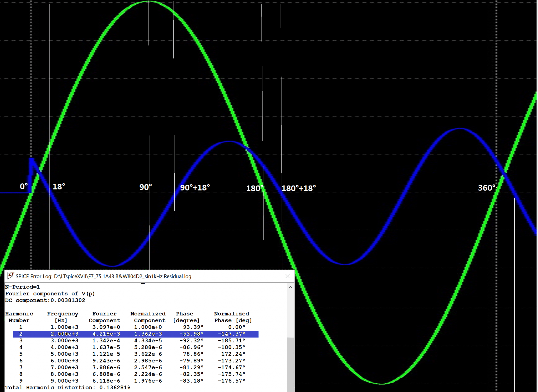Viewport: 538px width, 392px height.
Task: Click the '90°' phase marker label
Action: (146, 187)
